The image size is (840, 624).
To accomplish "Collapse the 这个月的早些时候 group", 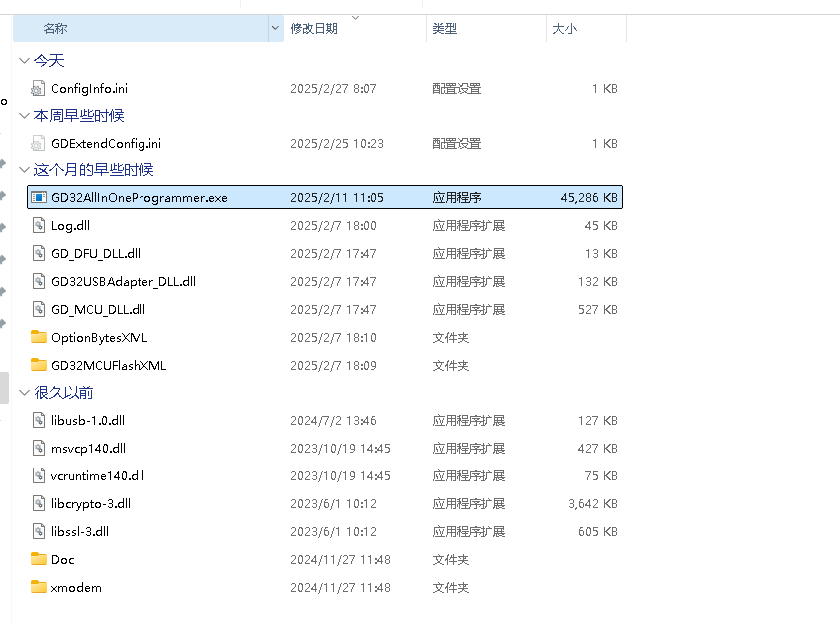I will [x=24, y=170].
